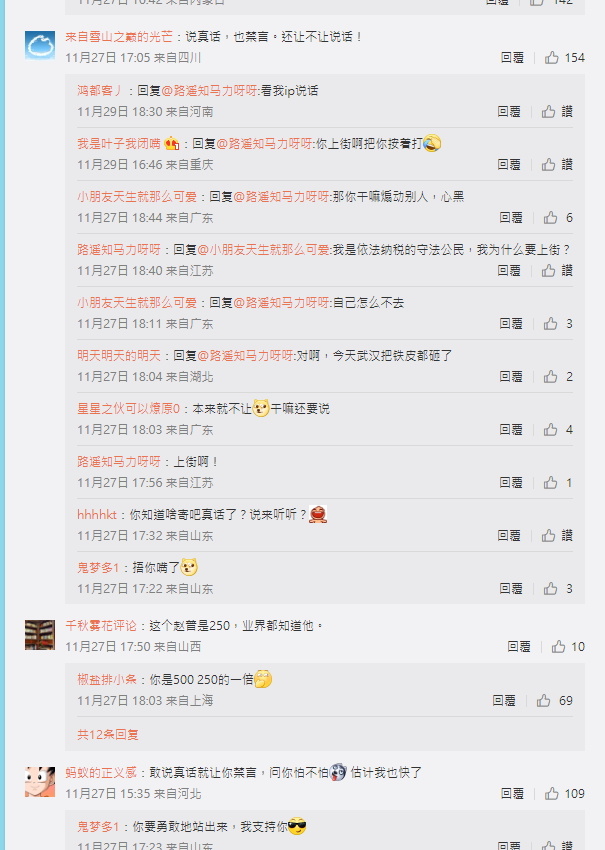The image size is (605, 850).
Task: Open 路遥知马力呀呀's profile at 上街啊 reply
Action: (119, 461)
